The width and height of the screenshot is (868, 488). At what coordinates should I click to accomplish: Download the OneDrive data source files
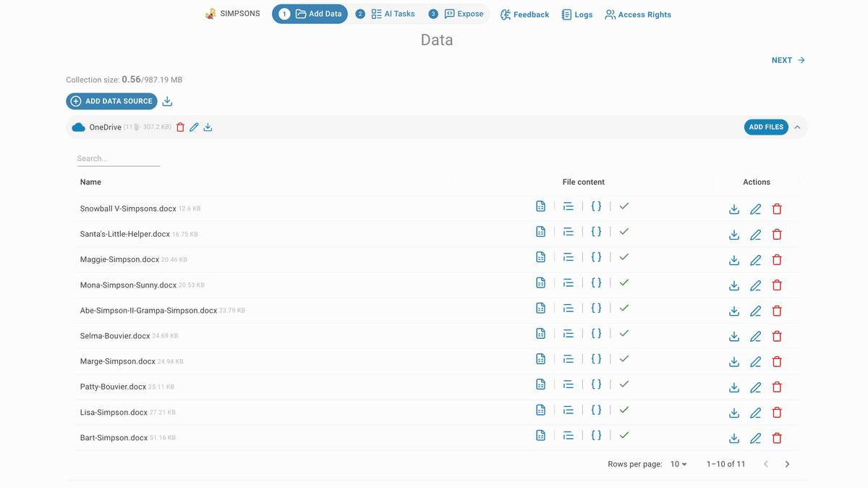tap(208, 127)
